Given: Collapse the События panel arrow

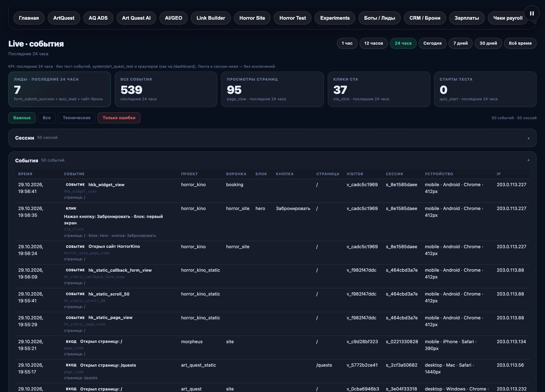Looking at the screenshot, I should 528,160.
